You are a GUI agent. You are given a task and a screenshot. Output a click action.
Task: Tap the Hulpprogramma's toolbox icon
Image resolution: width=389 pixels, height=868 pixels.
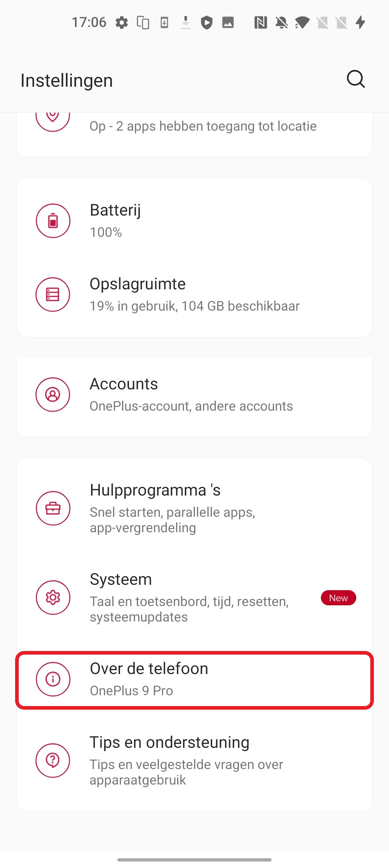point(53,508)
